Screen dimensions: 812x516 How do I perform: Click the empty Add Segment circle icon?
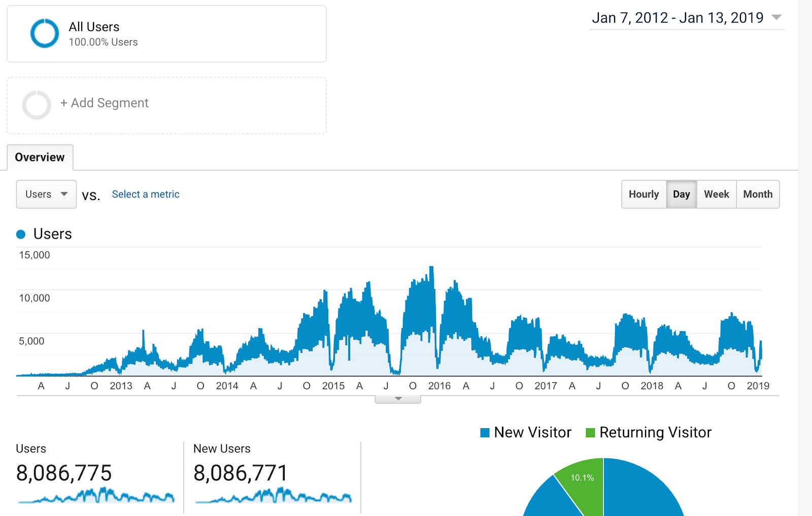37,105
